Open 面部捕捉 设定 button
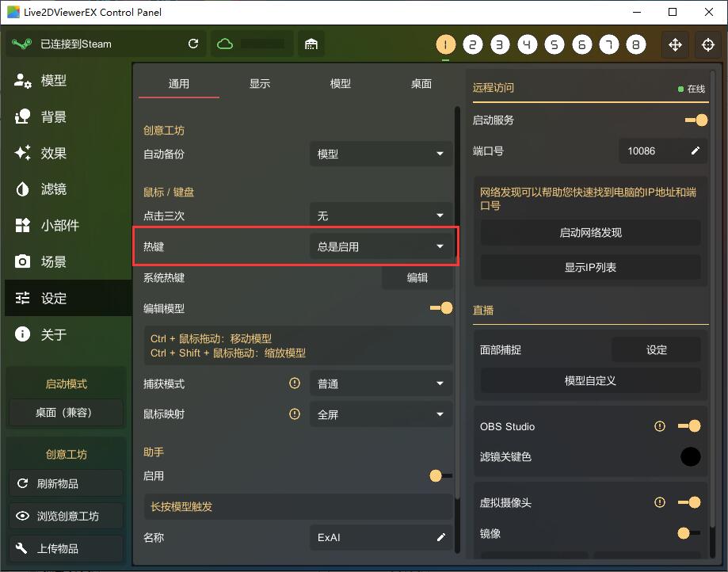This screenshot has width=728, height=572. point(656,349)
